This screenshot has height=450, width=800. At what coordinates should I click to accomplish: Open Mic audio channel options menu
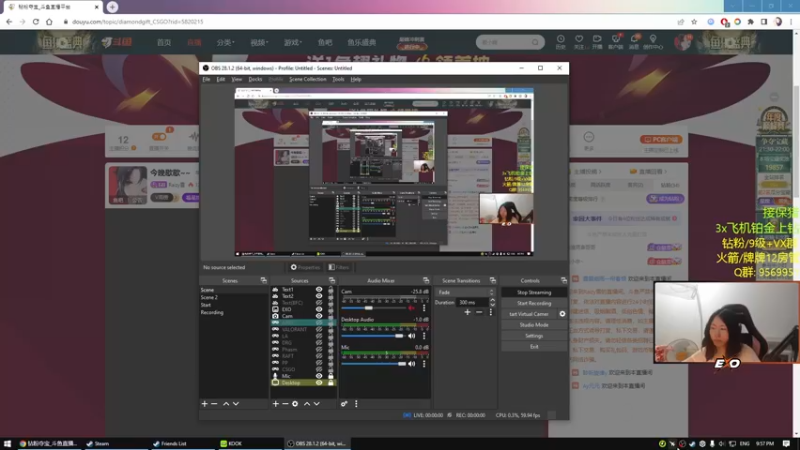(424, 364)
